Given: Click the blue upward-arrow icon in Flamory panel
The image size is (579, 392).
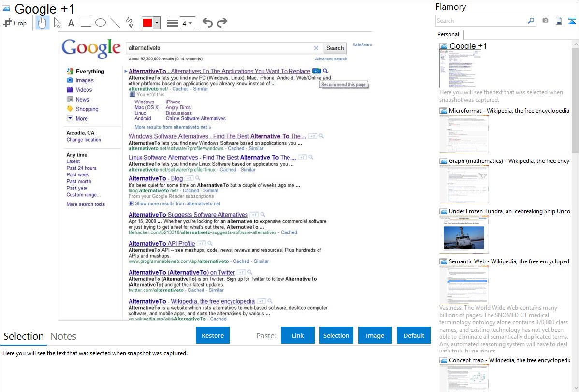Looking at the screenshot, I should tap(572, 21).
